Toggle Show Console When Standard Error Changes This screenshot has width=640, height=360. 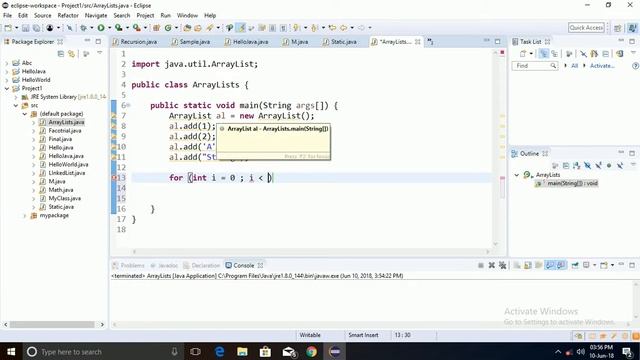point(561,265)
